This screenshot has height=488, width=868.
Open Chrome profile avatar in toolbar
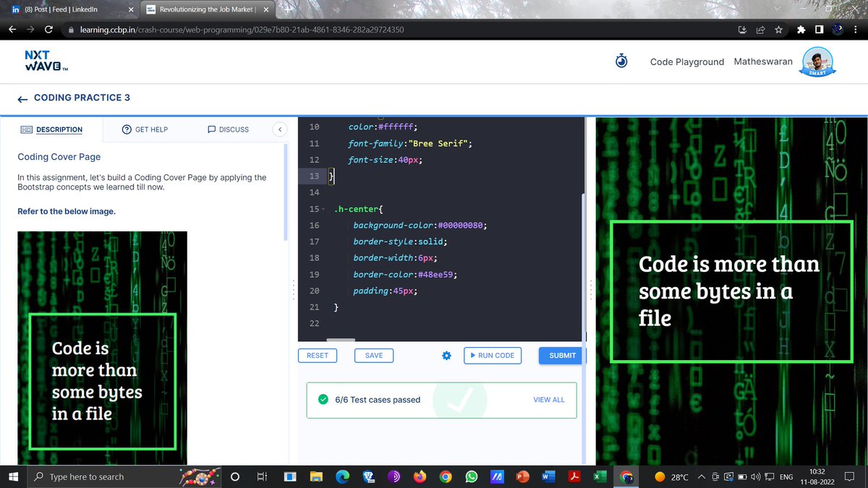[838, 30]
